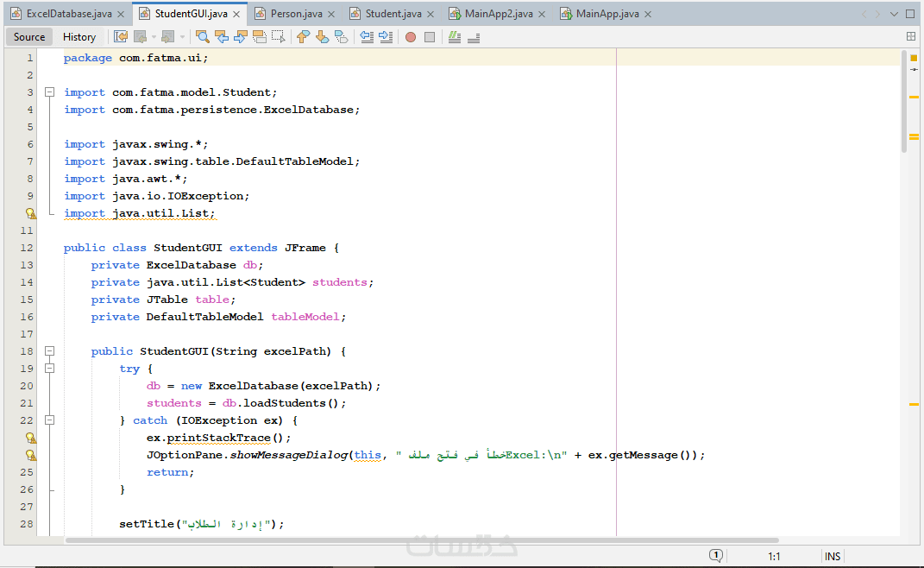The height and width of the screenshot is (568, 924).
Task: Click Shift Line Left icon
Action: coord(367,37)
